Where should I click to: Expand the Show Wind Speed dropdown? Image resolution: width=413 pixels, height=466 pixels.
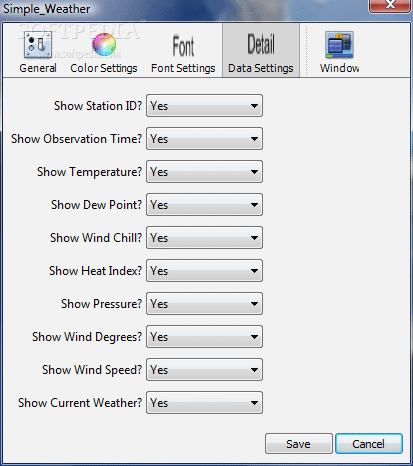click(204, 370)
